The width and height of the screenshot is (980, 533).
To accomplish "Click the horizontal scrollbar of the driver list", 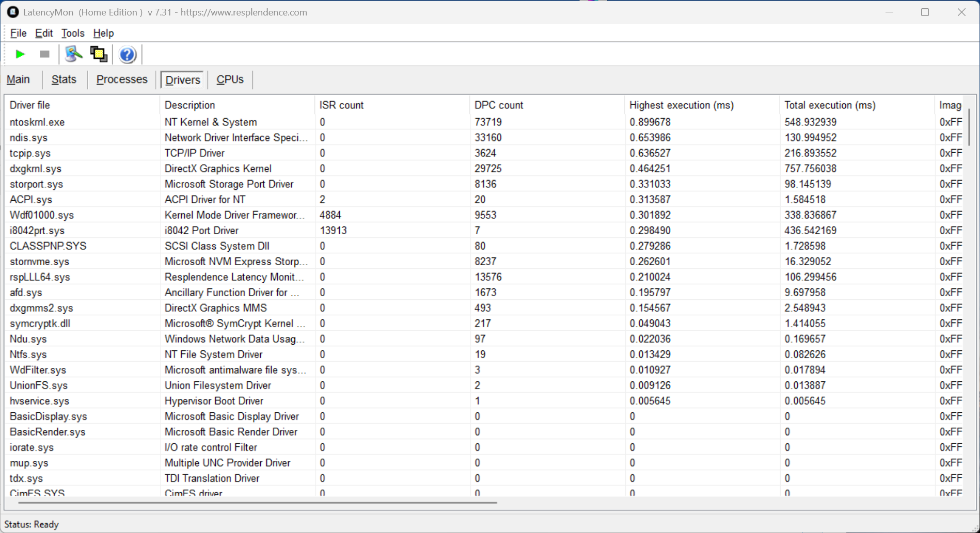I will click(257, 502).
